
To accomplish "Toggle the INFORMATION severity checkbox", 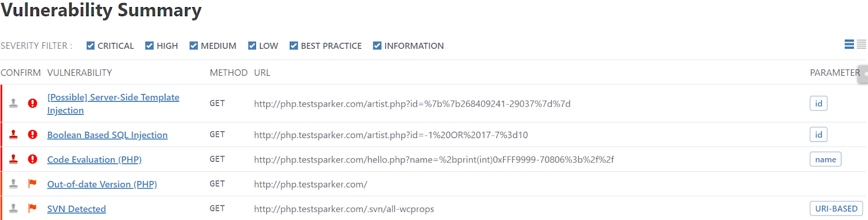I will click(377, 46).
